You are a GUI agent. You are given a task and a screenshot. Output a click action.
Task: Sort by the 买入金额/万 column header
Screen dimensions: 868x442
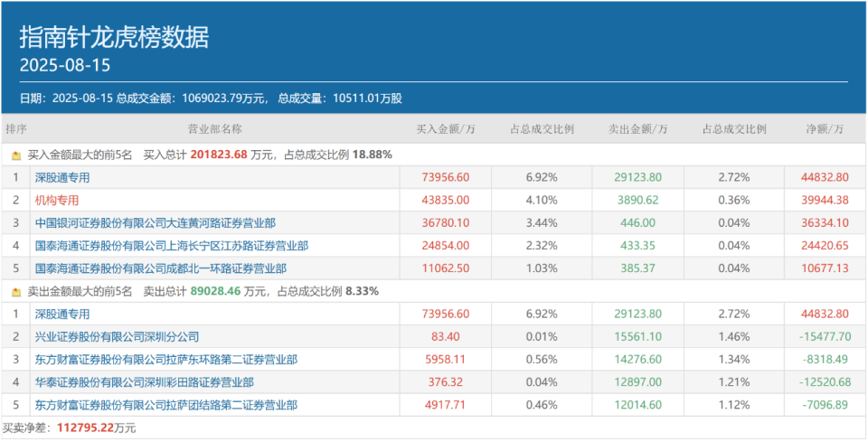coord(446,129)
